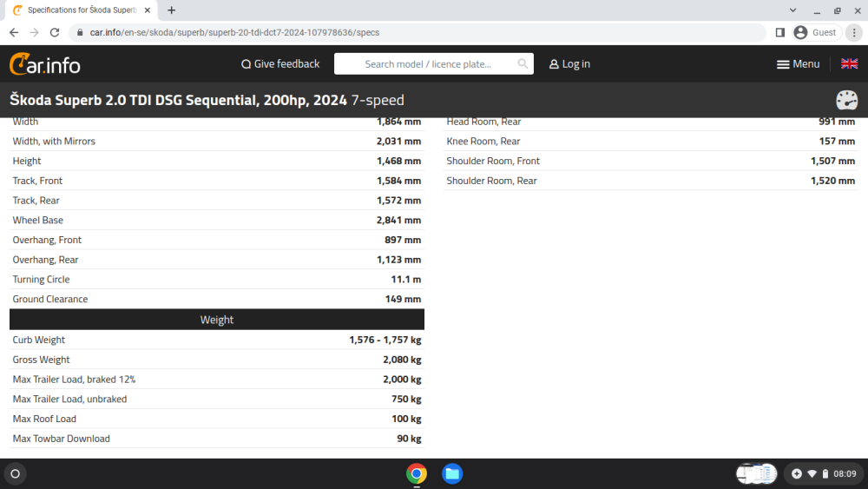The height and width of the screenshot is (489, 868).
Task: Select the Track, Front value 1,584 mm
Action: [x=398, y=181]
